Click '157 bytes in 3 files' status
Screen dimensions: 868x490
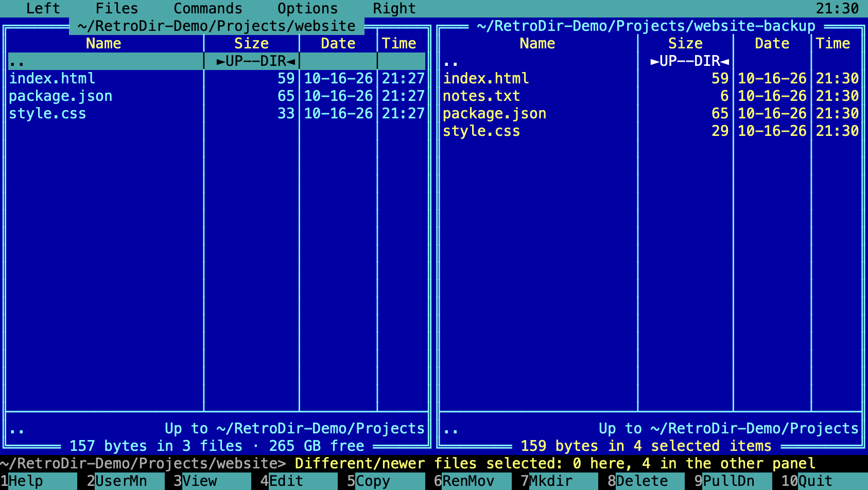pyautogui.click(x=156, y=446)
